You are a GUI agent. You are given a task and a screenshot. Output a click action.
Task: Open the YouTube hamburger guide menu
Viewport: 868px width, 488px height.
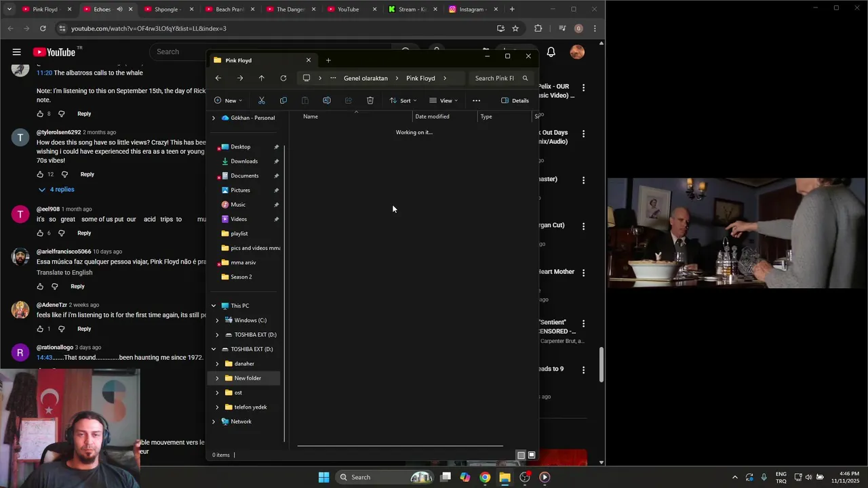click(x=16, y=52)
